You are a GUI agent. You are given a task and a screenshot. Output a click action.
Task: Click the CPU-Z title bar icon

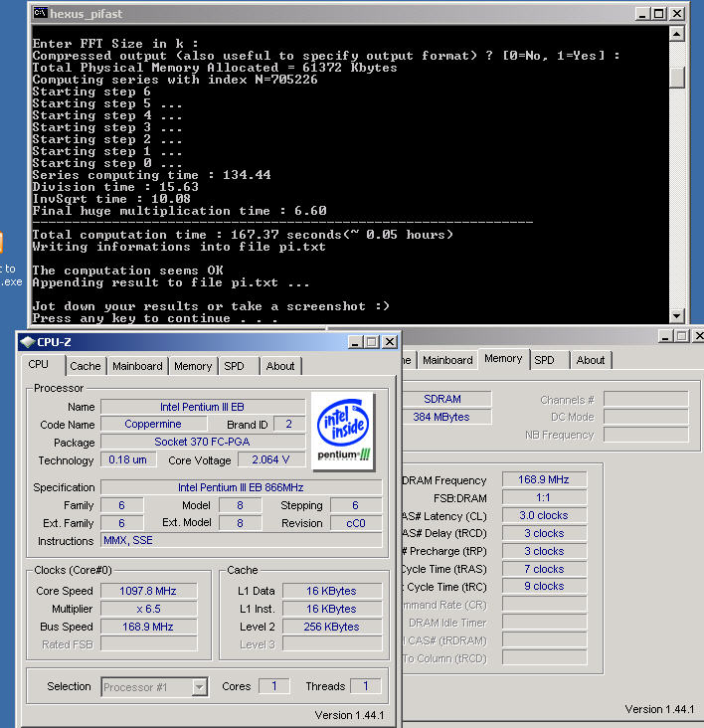pyautogui.click(x=28, y=342)
